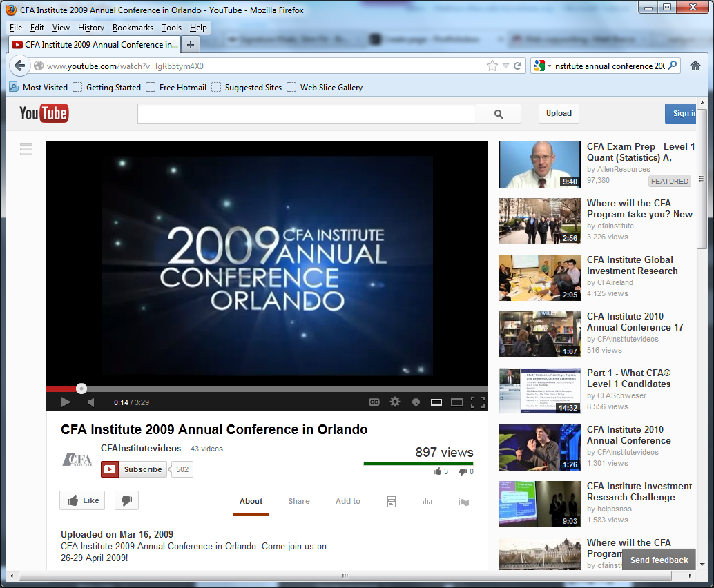Bookmark this page with the star icon
The image size is (714, 588).
492,66
